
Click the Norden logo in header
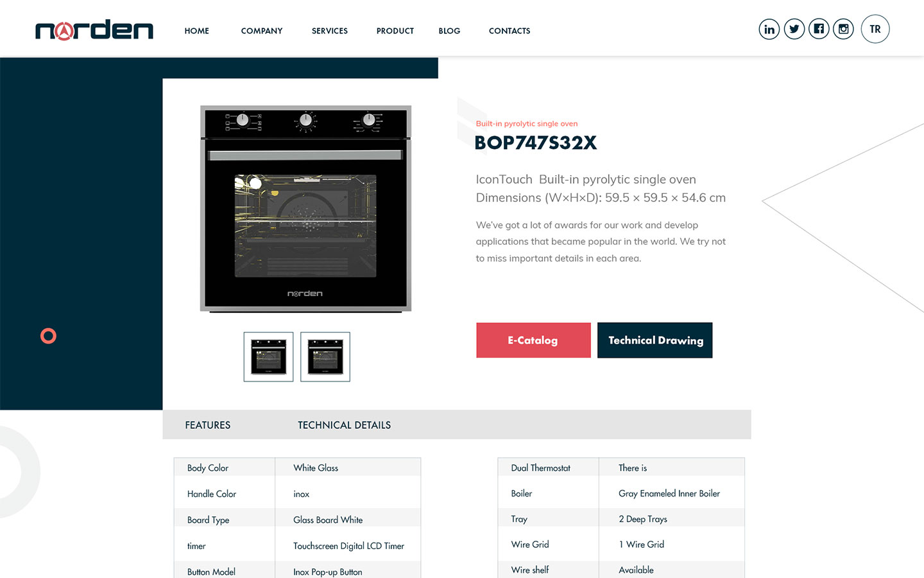pyautogui.click(x=94, y=30)
